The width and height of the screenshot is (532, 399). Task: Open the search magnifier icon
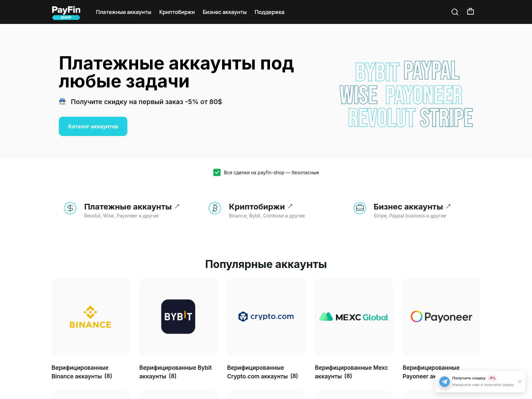click(455, 12)
